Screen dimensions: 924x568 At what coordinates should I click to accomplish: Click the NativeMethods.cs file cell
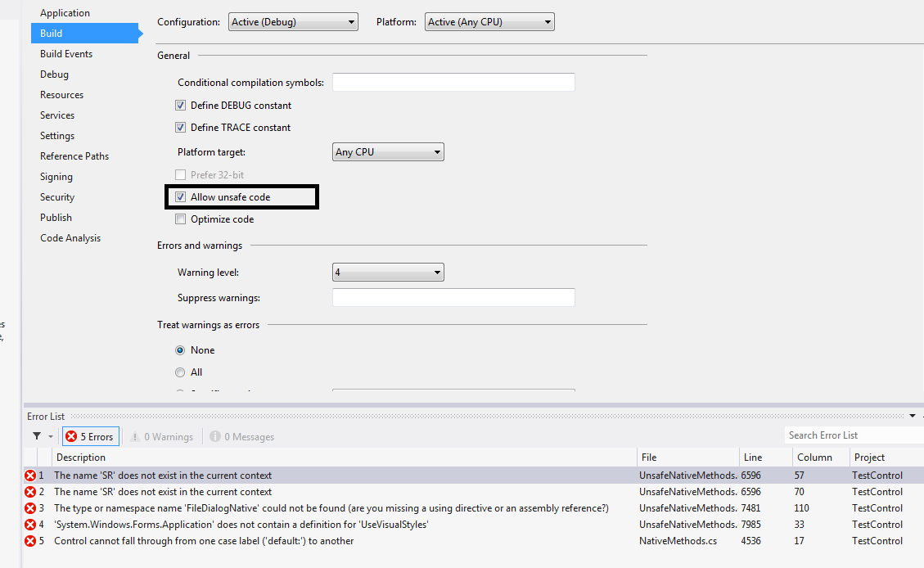(678, 541)
